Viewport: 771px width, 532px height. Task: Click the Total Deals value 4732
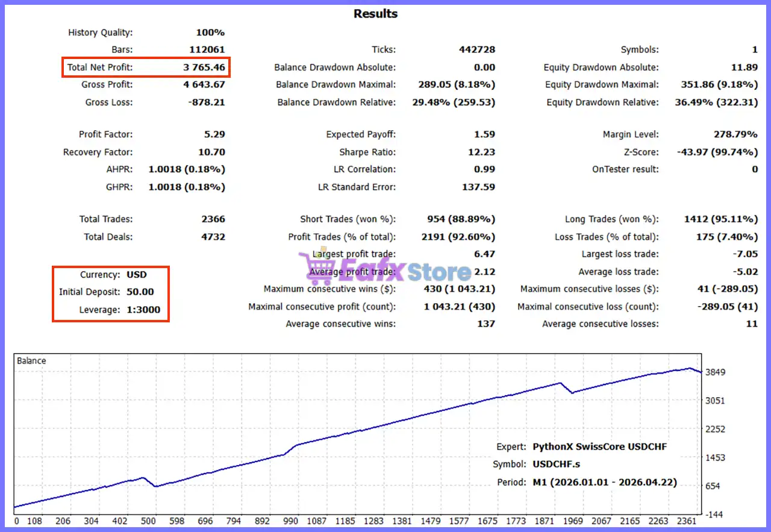(x=213, y=237)
